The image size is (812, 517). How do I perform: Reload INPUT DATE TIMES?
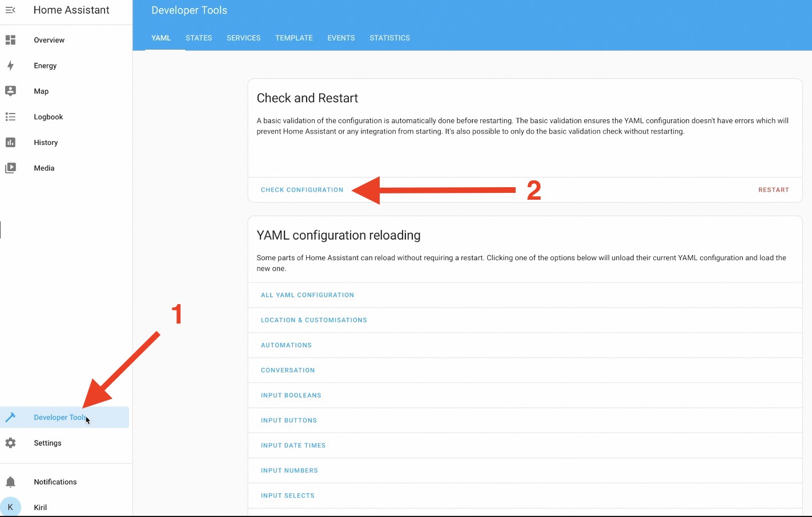[294, 446]
